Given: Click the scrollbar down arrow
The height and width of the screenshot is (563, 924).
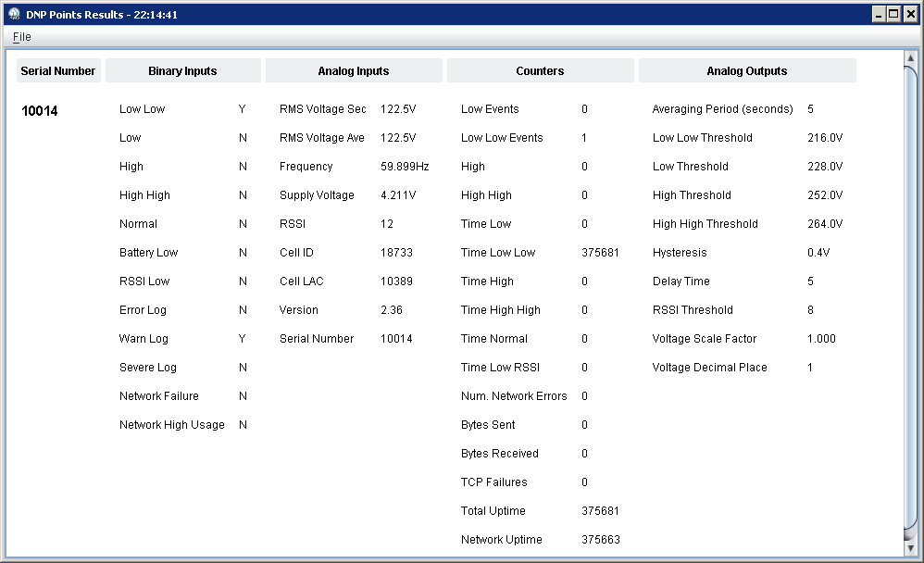Looking at the screenshot, I should (910, 547).
